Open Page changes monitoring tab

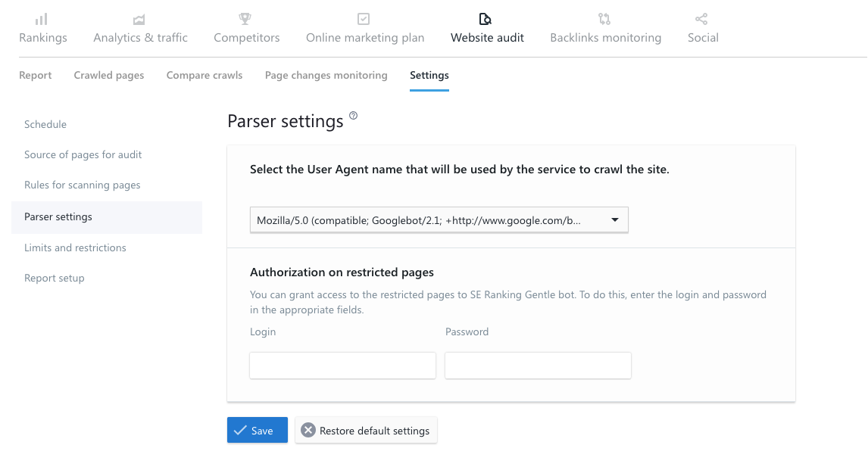point(326,76)
